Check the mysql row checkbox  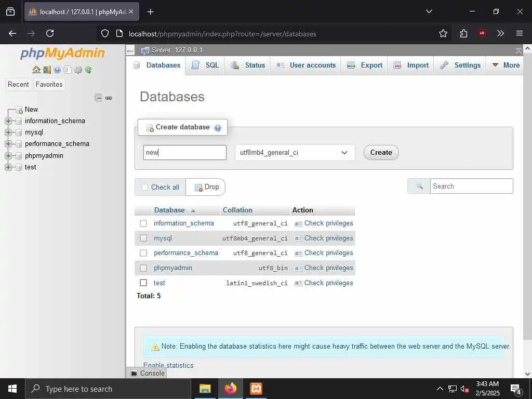click(143, 238)
